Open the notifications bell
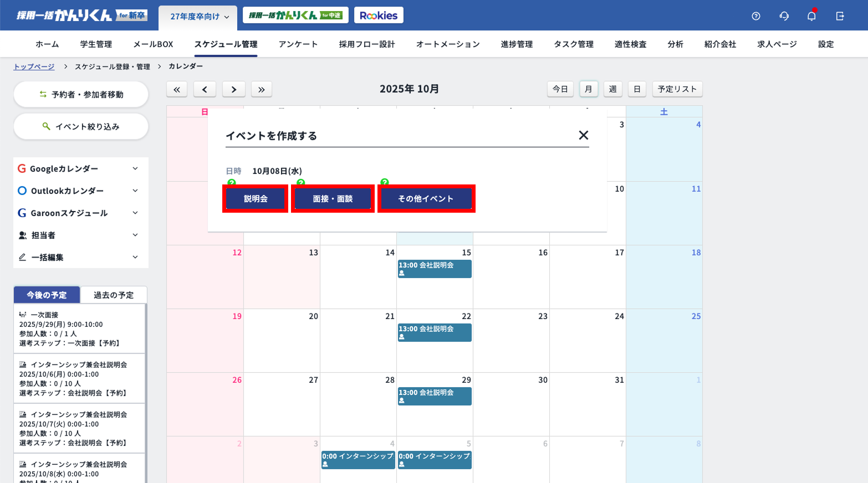 (x=811, y=16)
